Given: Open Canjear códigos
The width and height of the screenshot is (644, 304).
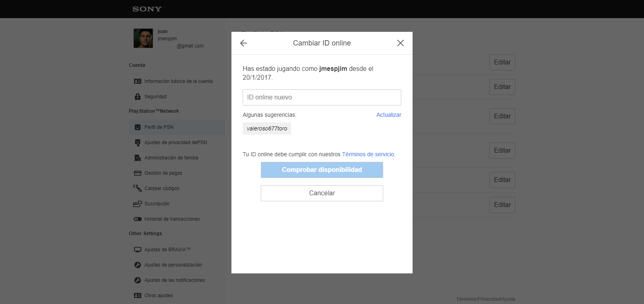Looking at the screenshot, I should [162, 188].
